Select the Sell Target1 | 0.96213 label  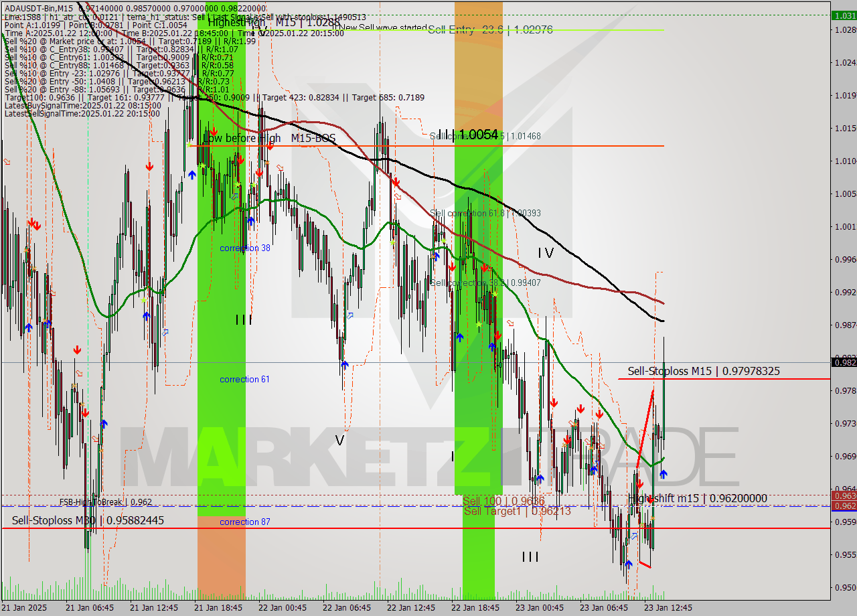click(x=517, y=511)
